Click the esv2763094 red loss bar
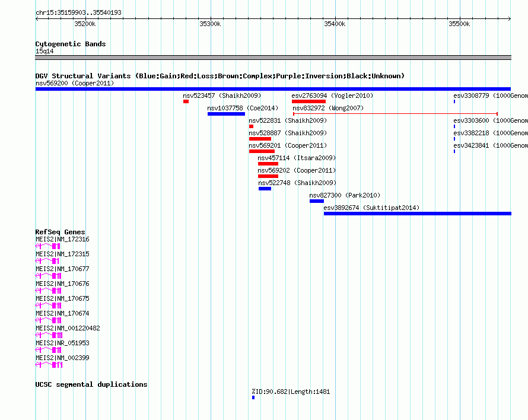The height and width of the screenshot is (420, 528). pyautogui.click(x=308, y=101)
